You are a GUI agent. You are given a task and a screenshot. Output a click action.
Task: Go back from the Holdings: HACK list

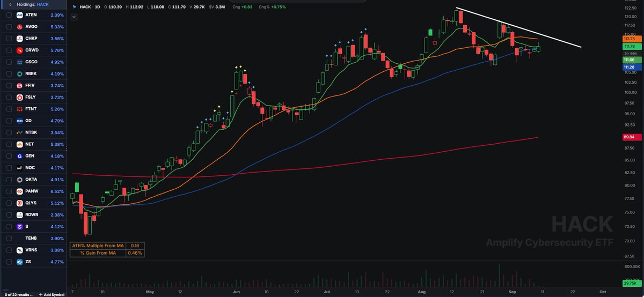[10, 4]
